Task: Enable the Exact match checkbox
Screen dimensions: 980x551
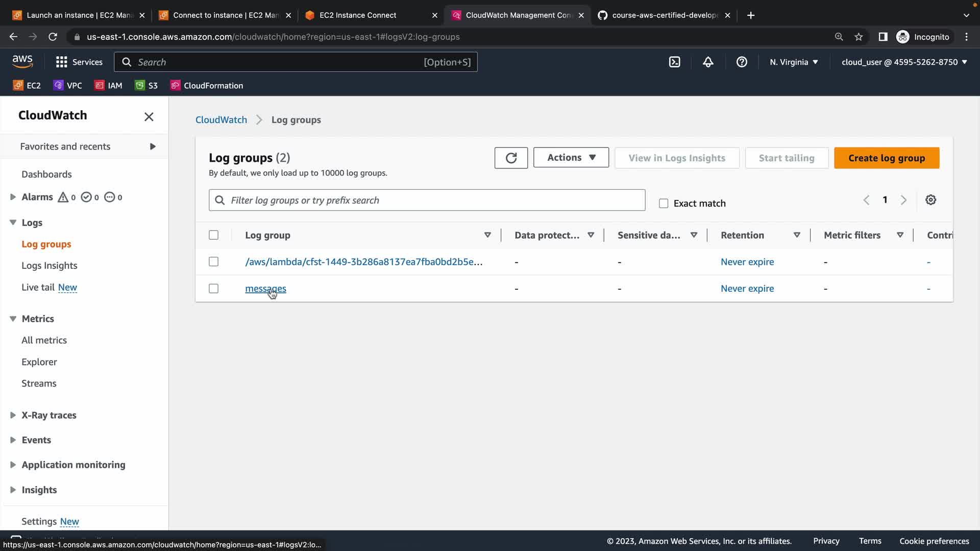Action: coord(664,204)
